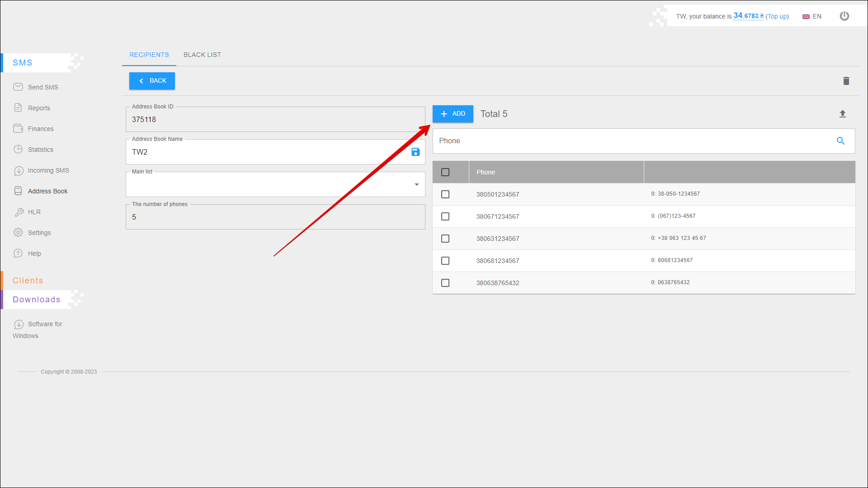The image size is (868, 488).
Task: Select the Recipients tab
Action: coord(149,55)
